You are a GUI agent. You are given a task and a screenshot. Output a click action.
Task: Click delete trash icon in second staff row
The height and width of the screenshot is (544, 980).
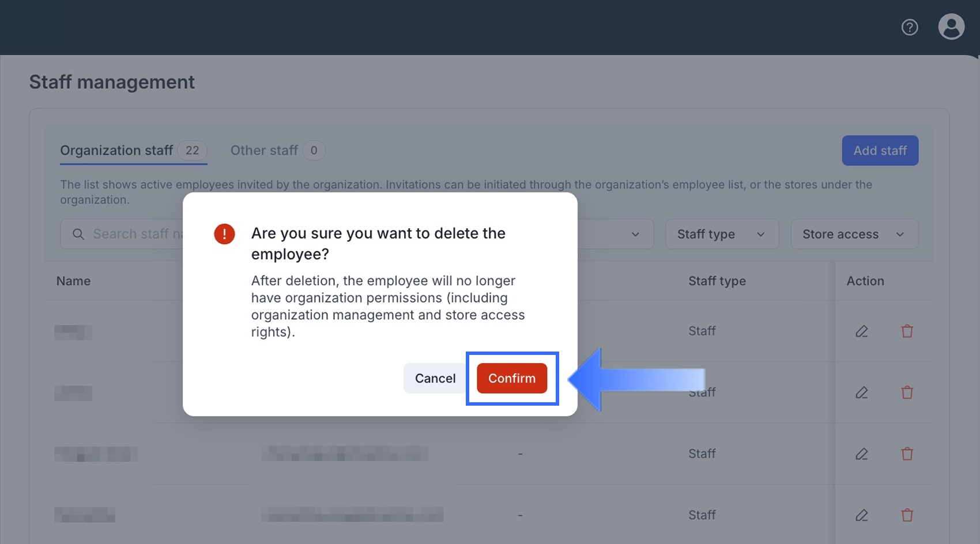907,393
